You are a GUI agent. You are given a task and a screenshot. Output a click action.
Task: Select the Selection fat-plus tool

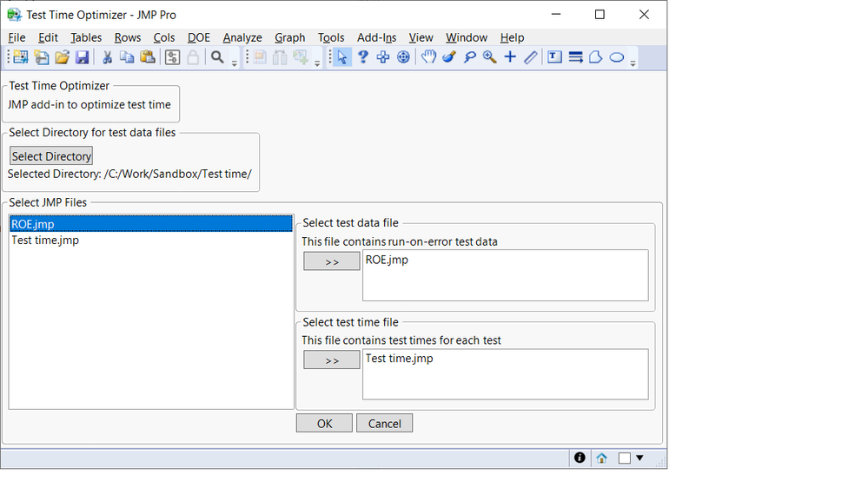point(383,57)
